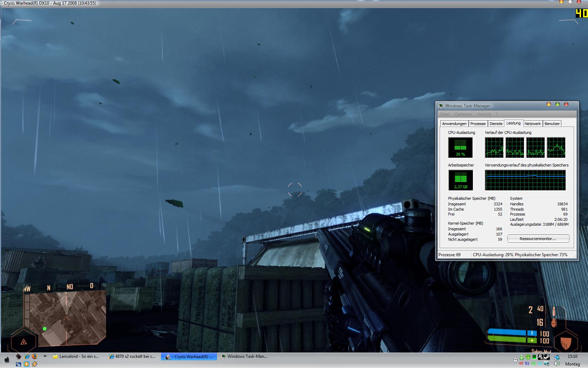This screenshot has height=368, width=588.
Task: Activate Crysis Warhead taskbar button
Action: pyautogui.click(x=189, y=356)
